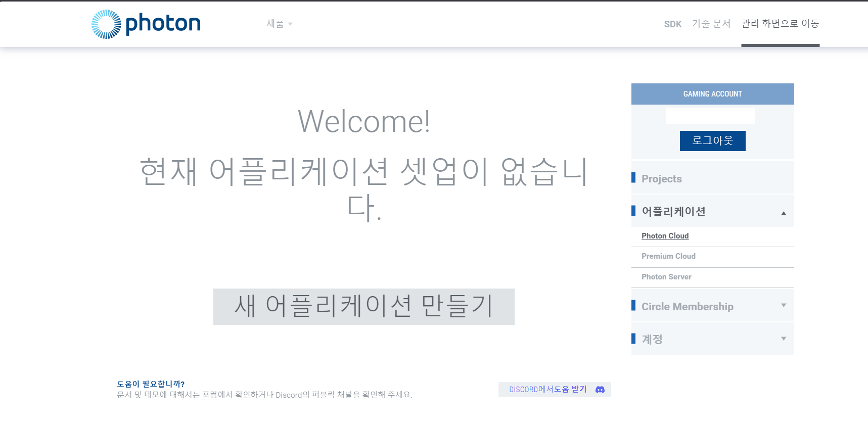Image resolution: width=868 pixels, height=429 pixels.
Task: Select 관리 화면으로 이동 tab
Action: (x=780, y=24)
